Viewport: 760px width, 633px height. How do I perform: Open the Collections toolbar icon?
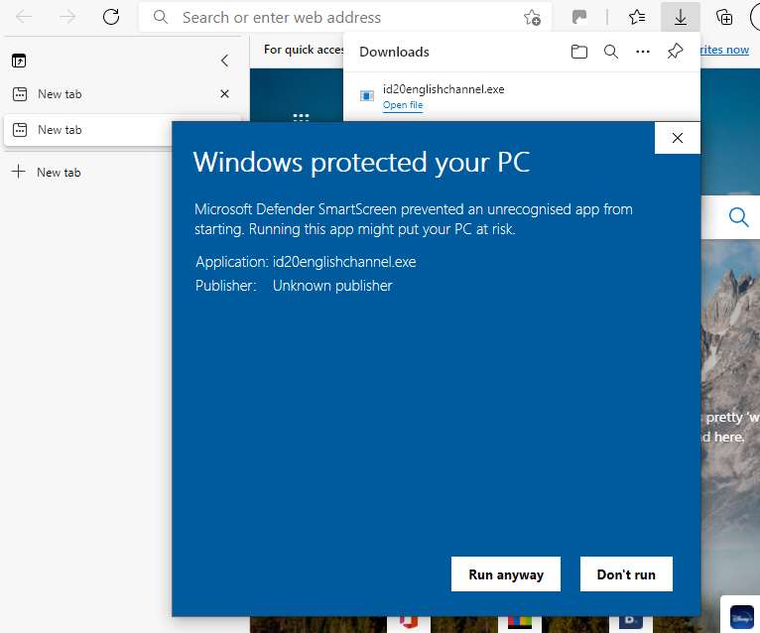click(724, 17)
